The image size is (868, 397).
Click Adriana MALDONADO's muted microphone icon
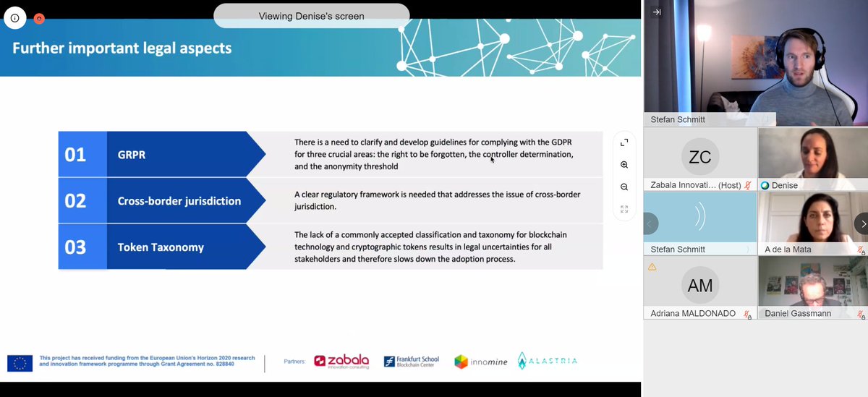coord(746,314)
